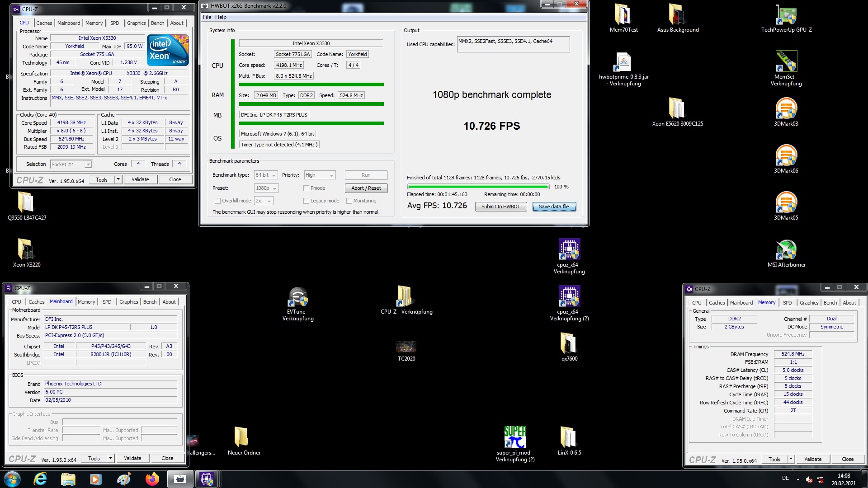Launch the 3DMark06 shortcut
The image size is (868, 488).
pyautogui.click(x=786, y=159)
